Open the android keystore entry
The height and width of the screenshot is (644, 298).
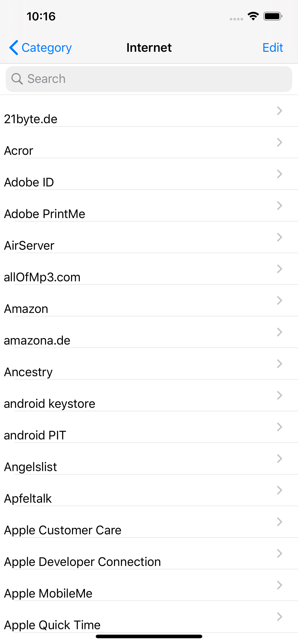[149, 395]
